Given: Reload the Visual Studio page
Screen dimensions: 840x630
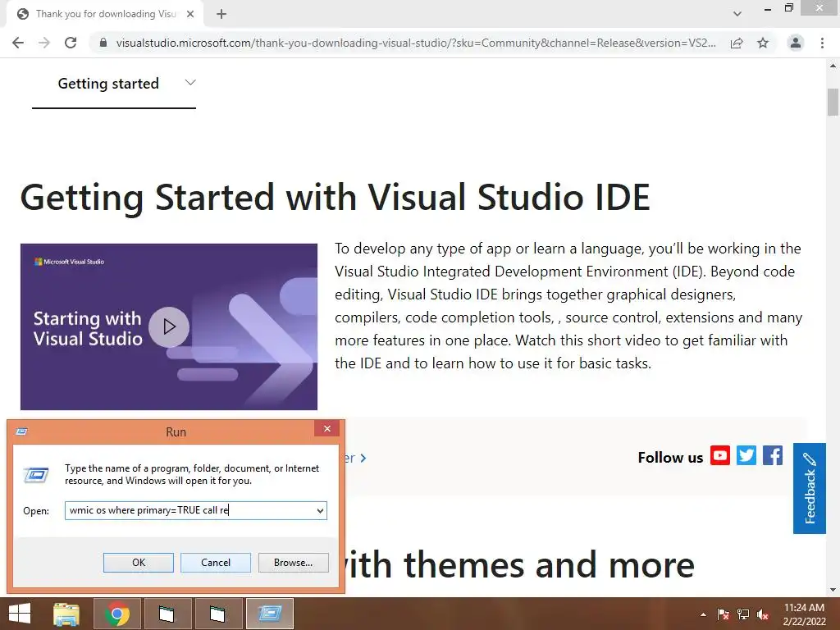Looking at the screenshot, I should click(x=71, y=43).
